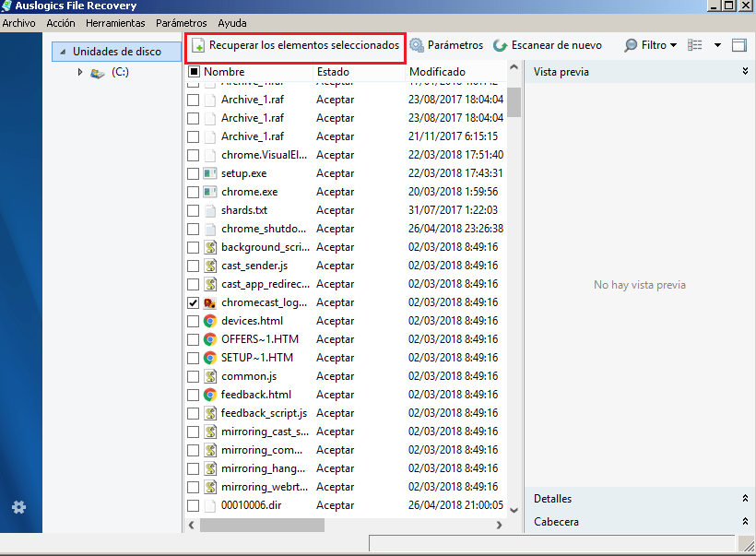The image size is (756, 556).
Task: Check the checkbox for setup.exe
Action: click(193, 172)
